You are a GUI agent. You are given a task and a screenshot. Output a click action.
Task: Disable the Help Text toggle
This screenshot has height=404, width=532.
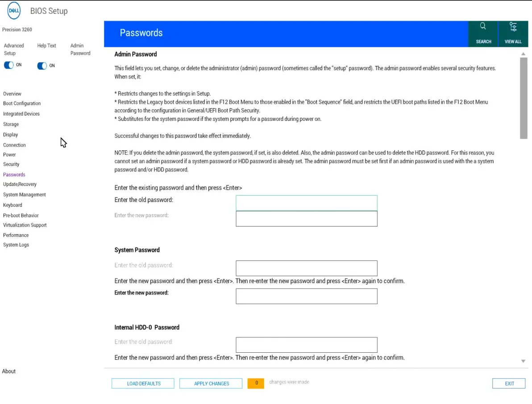pyautogui.click(x=42, y=66)
